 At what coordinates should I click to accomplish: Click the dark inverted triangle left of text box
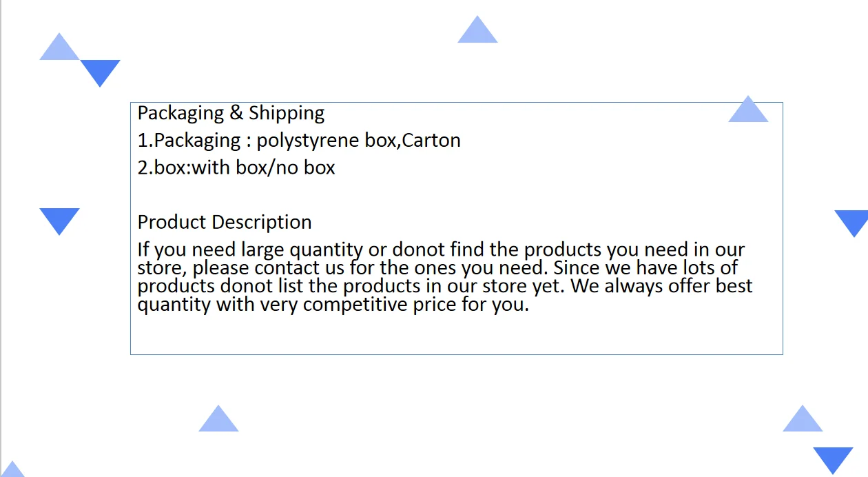pos(59,219)
